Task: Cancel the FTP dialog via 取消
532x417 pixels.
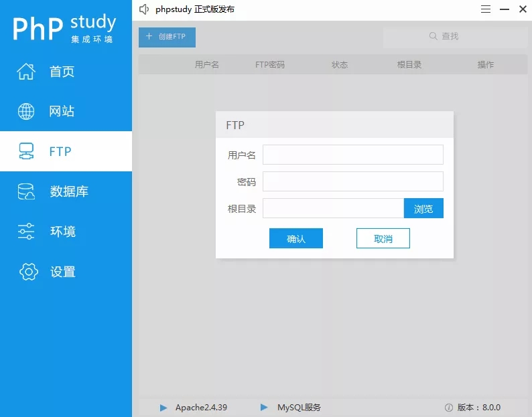Action: click(383, 238)
